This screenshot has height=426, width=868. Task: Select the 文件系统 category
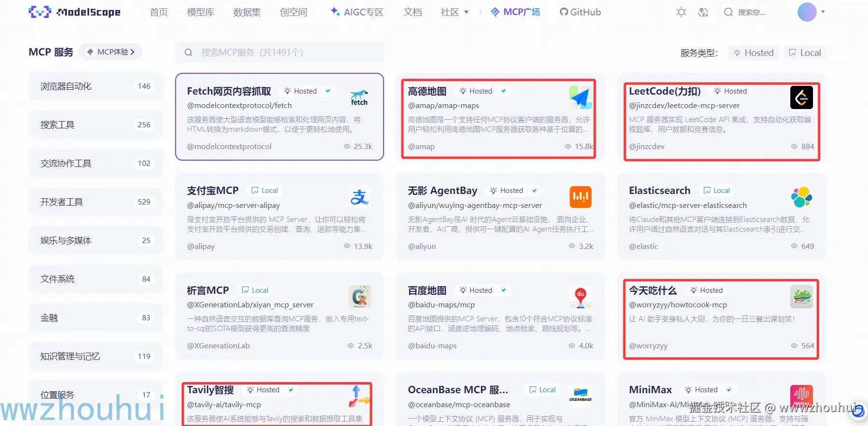(96, 279)
